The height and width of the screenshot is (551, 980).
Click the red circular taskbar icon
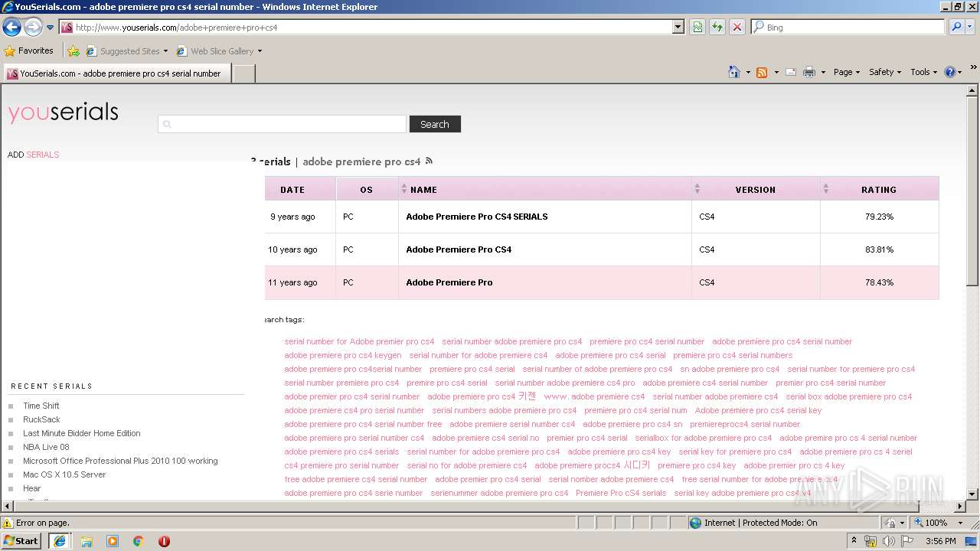coord(164,541)
